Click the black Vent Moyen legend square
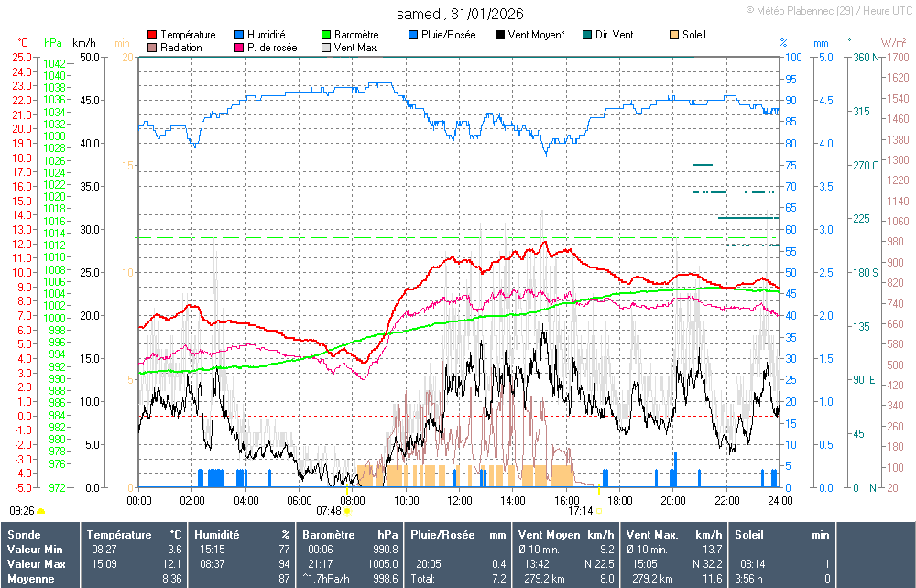916x588 pixels. click(500, 35)
